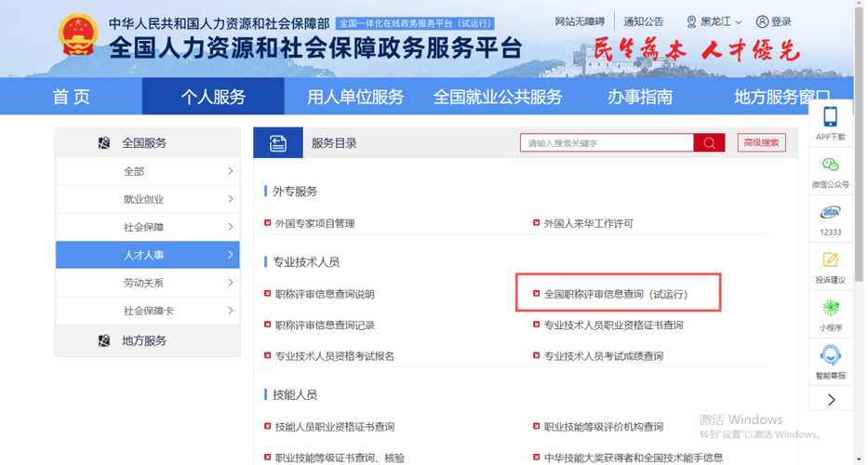The image size is (868, 465).
Task: Open the 办事指南 tab
Action: 642,97
